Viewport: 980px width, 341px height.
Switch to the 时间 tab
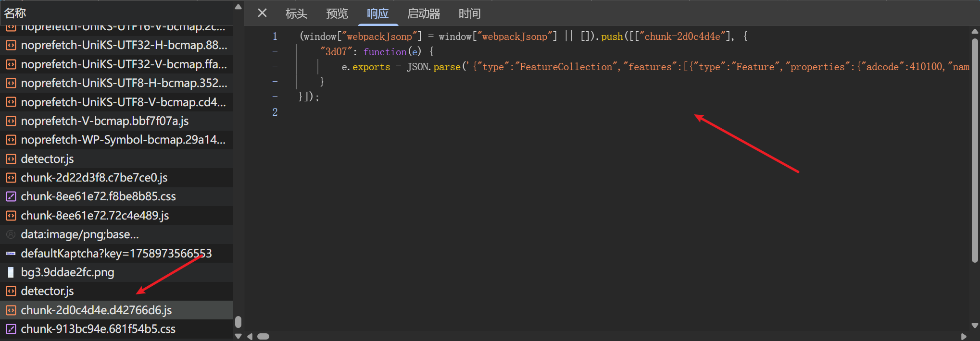coord(469,13)
